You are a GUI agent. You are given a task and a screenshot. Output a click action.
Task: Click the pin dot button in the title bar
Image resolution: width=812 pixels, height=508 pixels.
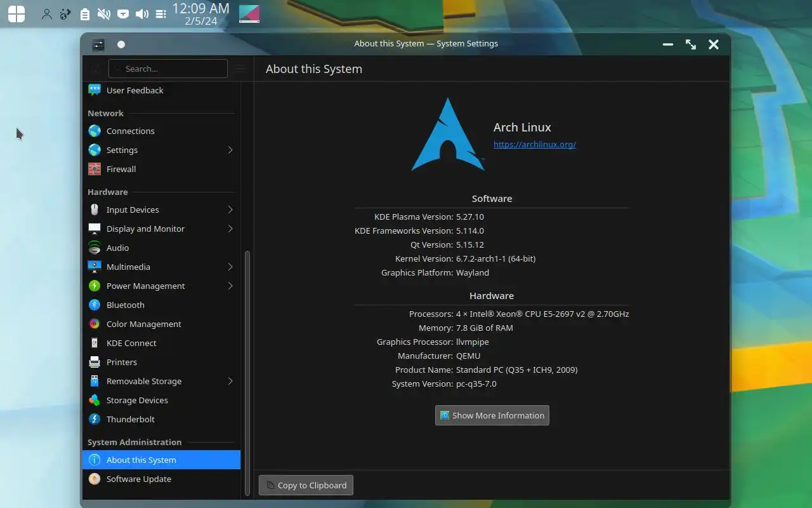(121, 44)
